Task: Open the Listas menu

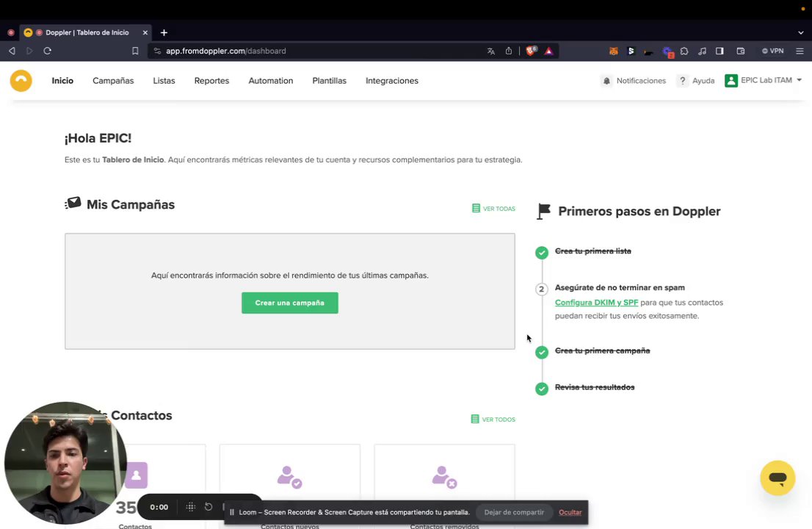Action: 164,81
